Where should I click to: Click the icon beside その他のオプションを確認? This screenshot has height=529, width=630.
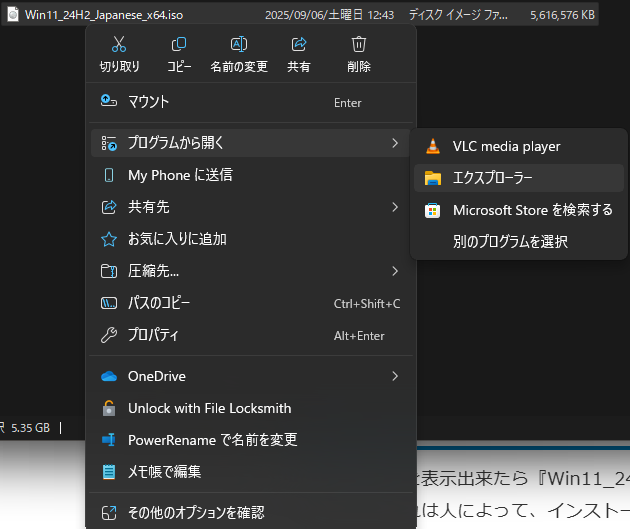pos(108,513)
